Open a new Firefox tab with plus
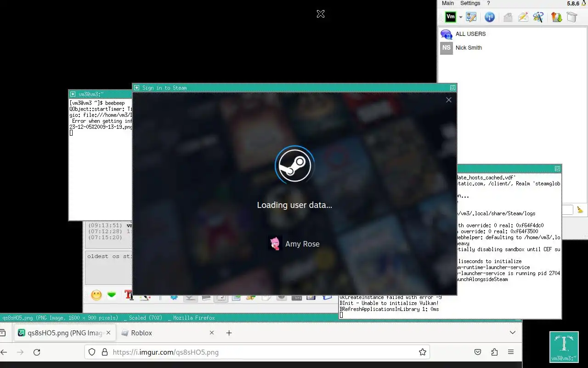This screenshot has width=588, height=368. coord(229,333)
